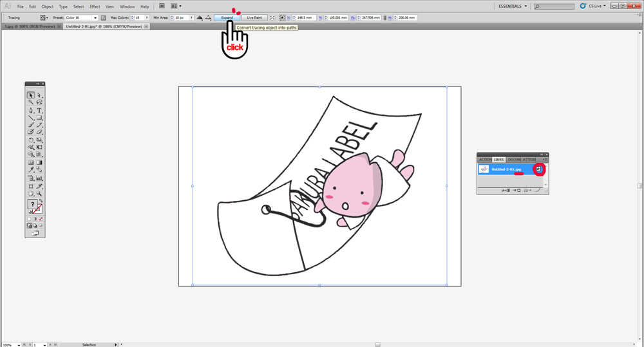Viewport: 644px width, 347px height.
Task: Open artboard number dropdown in status bar
Action: (x=44, y=345)
